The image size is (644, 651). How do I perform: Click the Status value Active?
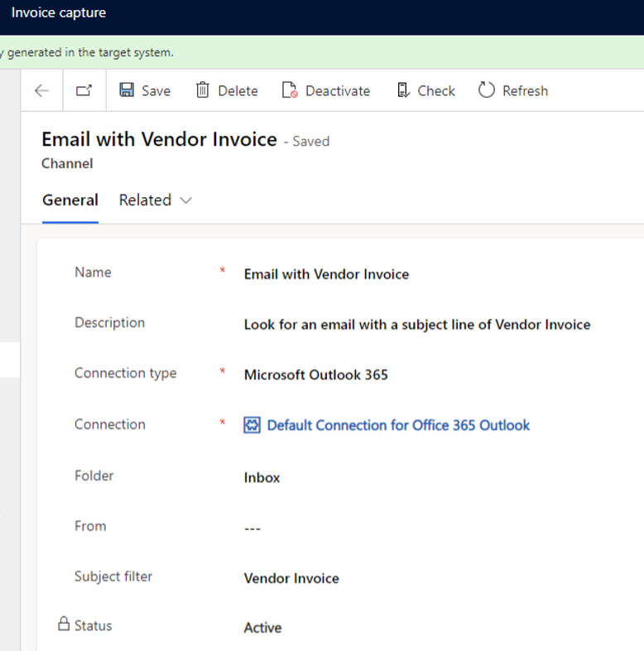pos(262,627)
